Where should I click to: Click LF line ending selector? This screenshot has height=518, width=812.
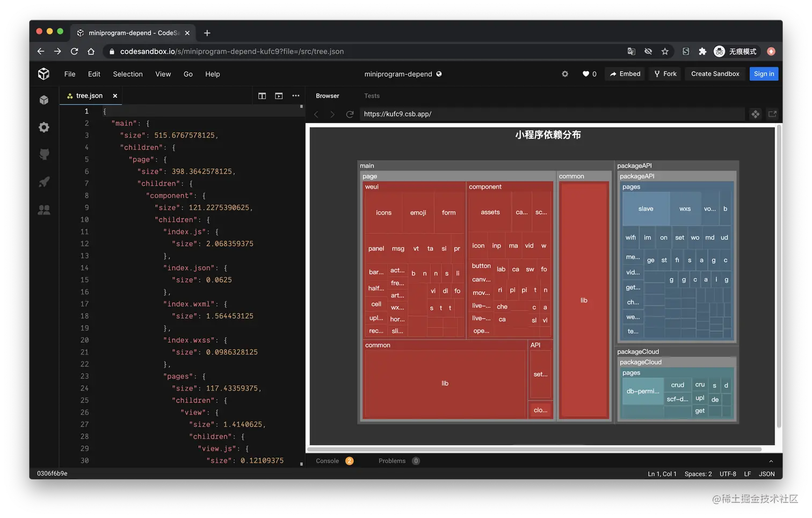[x=747, y=474]
